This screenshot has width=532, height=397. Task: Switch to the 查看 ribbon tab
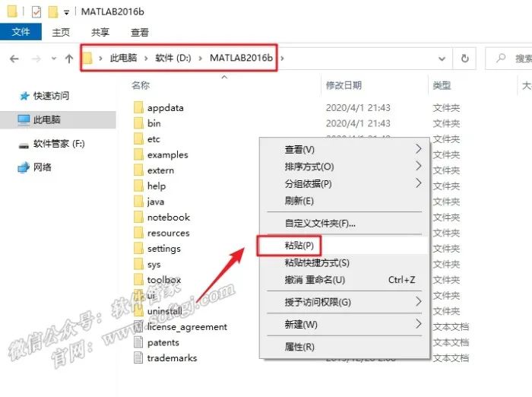tap(140, 32)
